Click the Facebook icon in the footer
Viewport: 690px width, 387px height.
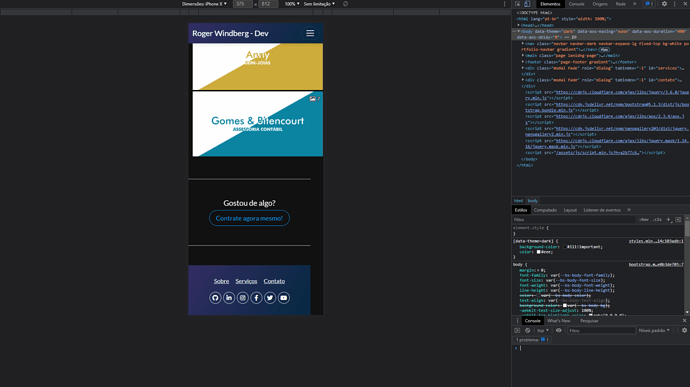pos(256,298)
